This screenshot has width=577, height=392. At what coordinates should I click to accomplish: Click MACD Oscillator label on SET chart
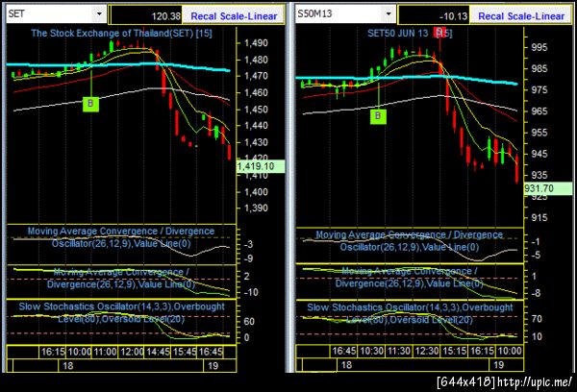point(121,237)
